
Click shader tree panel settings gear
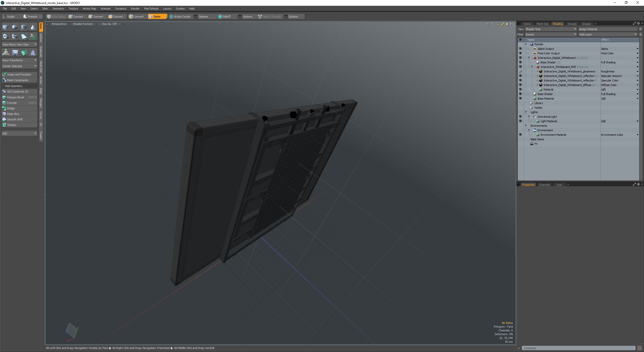(x=638, y=24)
